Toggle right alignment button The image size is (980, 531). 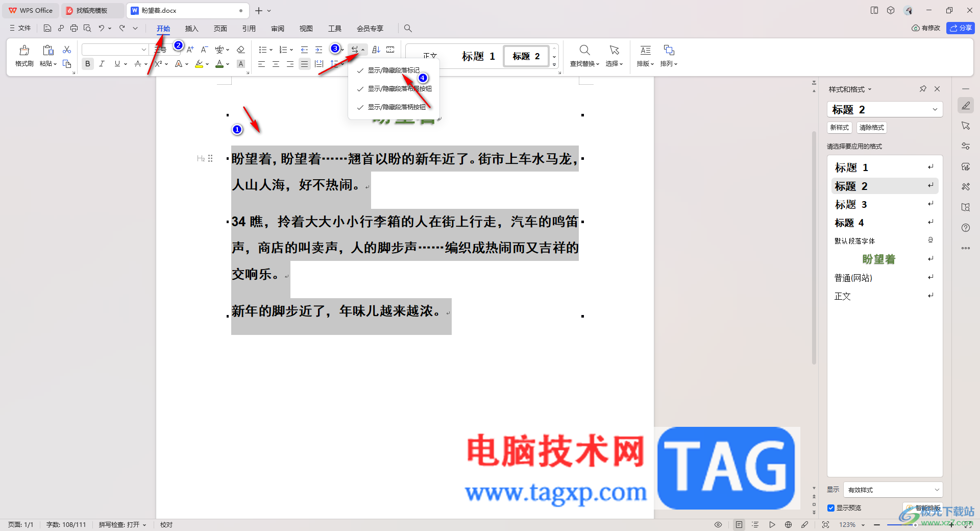click(x=290, y=64)
